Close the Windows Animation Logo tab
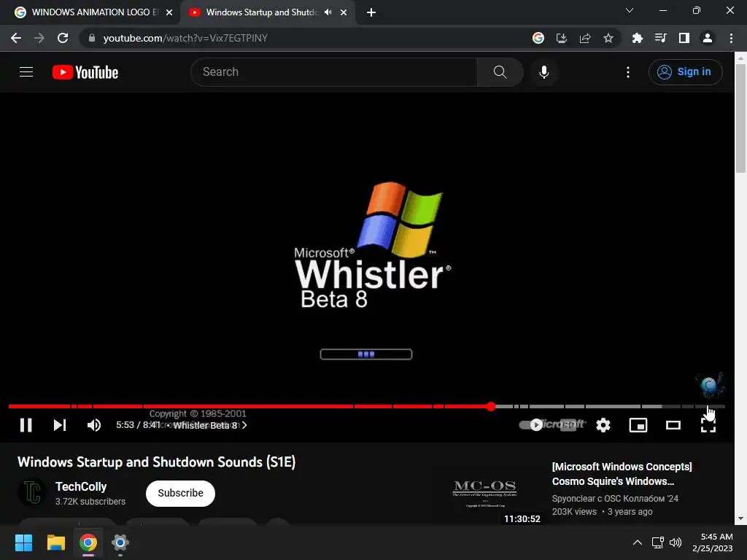 (169, 12)
